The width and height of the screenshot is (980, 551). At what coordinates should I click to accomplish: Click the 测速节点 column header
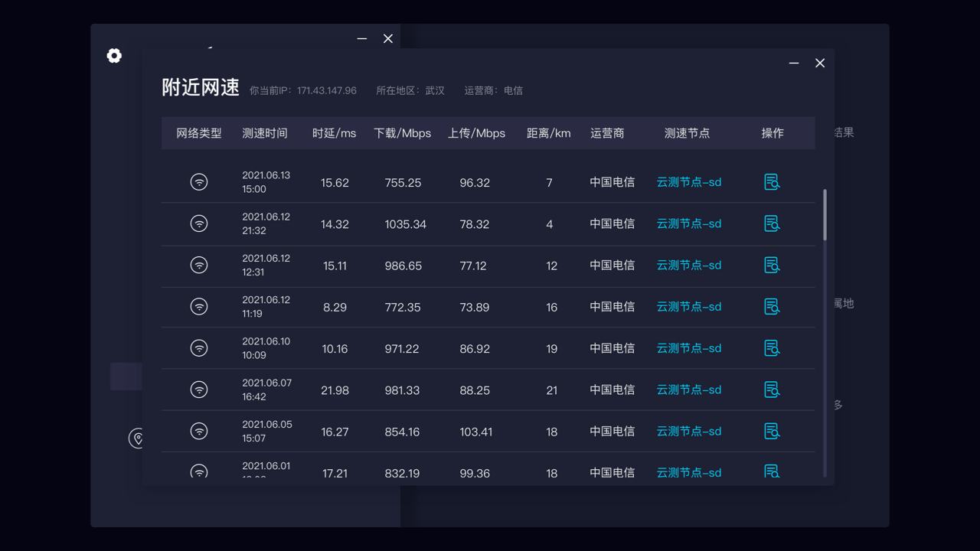click(688, 132)
